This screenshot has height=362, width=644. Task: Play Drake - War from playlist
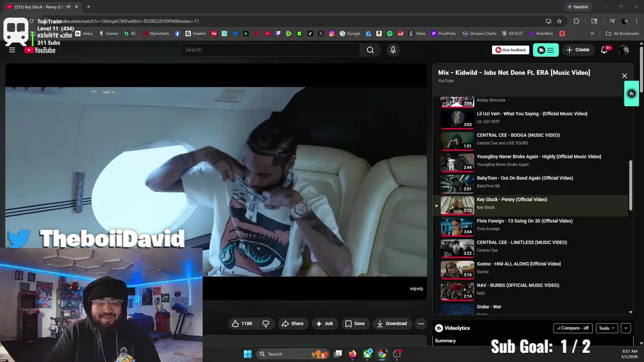(x=531, y=309)
